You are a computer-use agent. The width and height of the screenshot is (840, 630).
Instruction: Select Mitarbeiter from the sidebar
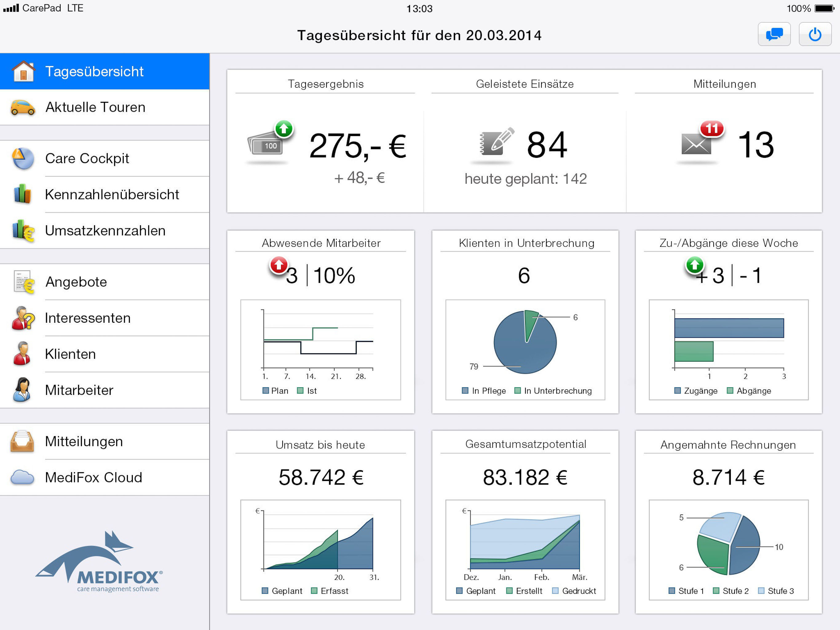pos(79,390)
